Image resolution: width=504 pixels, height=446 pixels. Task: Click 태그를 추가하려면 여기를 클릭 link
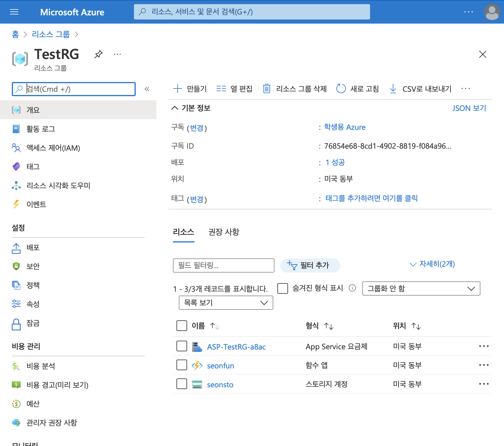[x=372, y=198]
